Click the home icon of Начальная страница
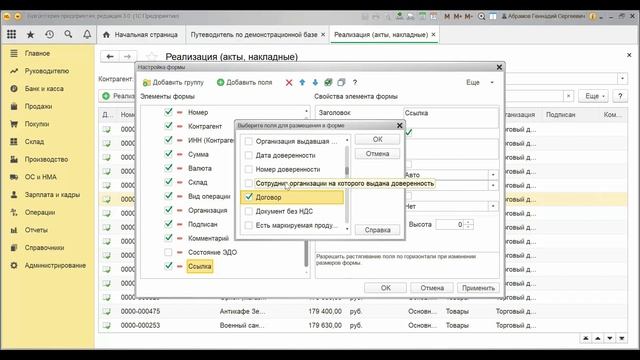The width and height of the screenshot is (640, 360). click(106, 35)
